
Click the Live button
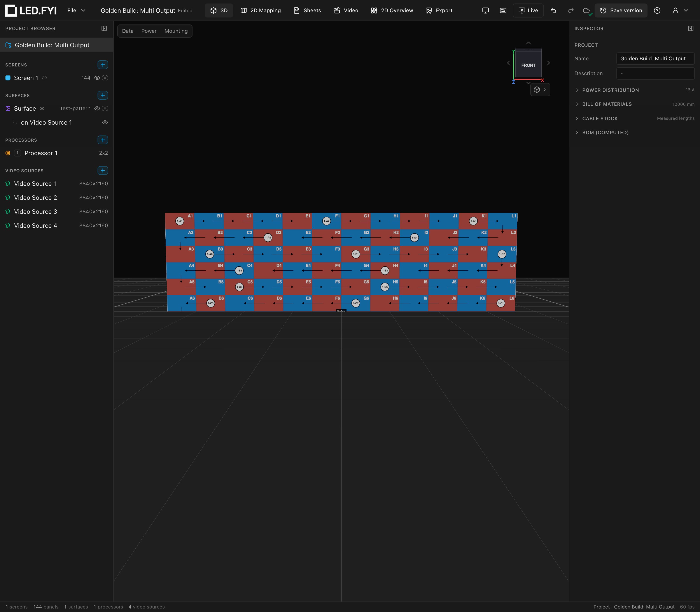tap(528, 10)
